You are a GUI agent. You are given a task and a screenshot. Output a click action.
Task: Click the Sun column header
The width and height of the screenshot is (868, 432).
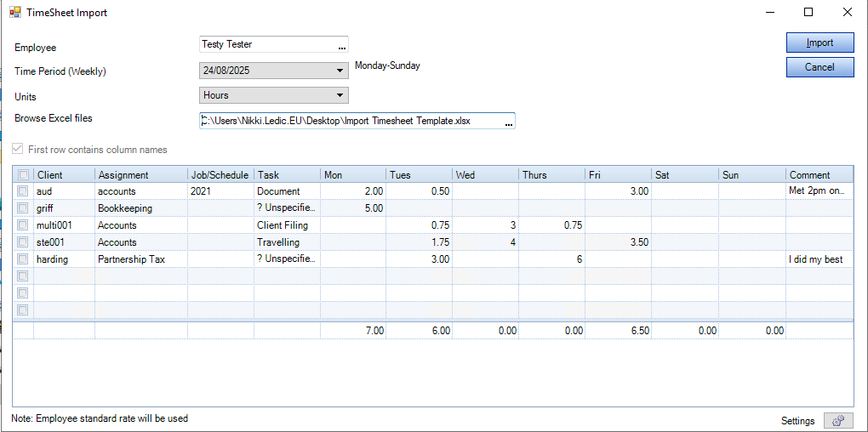coord(751,175)
